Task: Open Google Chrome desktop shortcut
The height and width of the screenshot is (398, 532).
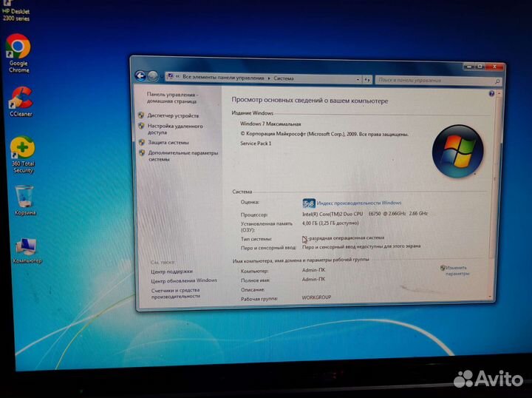Action: [x=18, y=49]
